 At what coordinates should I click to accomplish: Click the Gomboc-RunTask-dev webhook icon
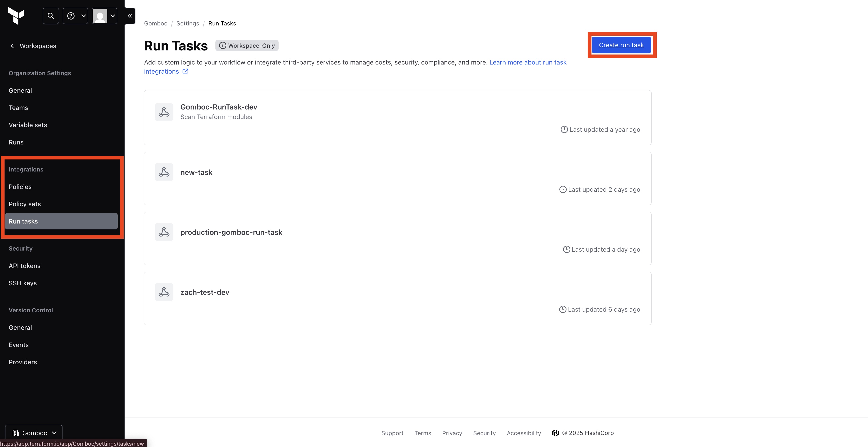coord(164,112)
